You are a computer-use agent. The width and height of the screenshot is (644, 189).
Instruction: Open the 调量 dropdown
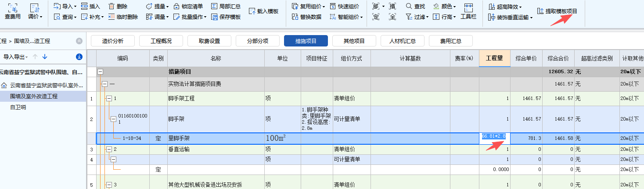coord(157,17)
